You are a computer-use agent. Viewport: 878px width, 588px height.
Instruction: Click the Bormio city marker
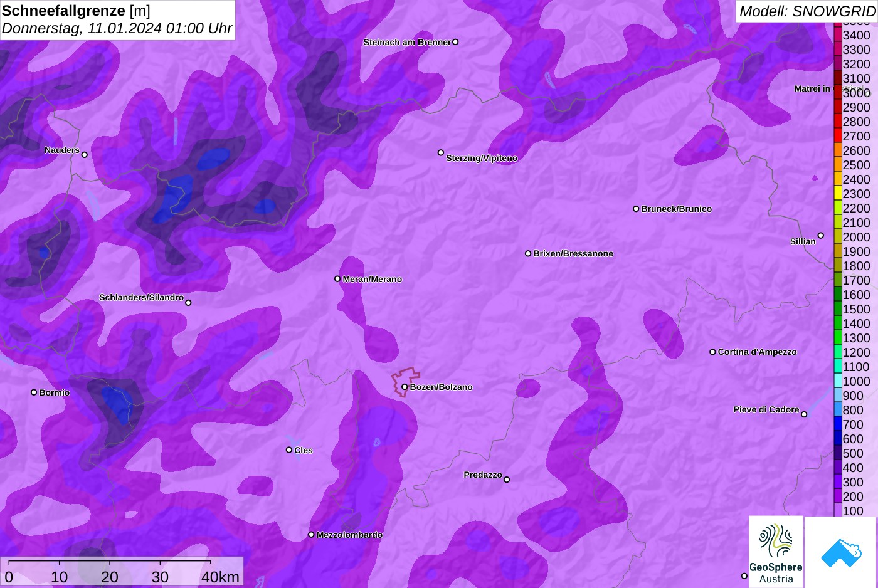point(34,392)
